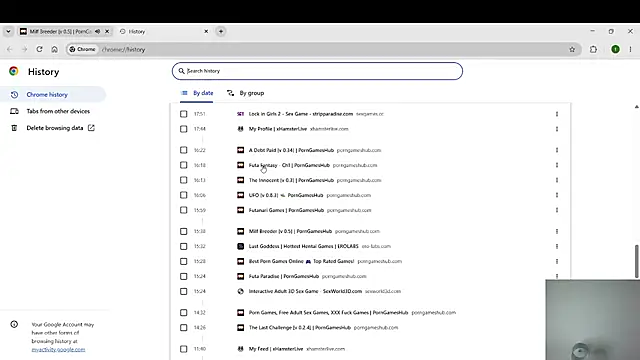Select the checkbox for the 17:51 entry

[x=184, y=114]
